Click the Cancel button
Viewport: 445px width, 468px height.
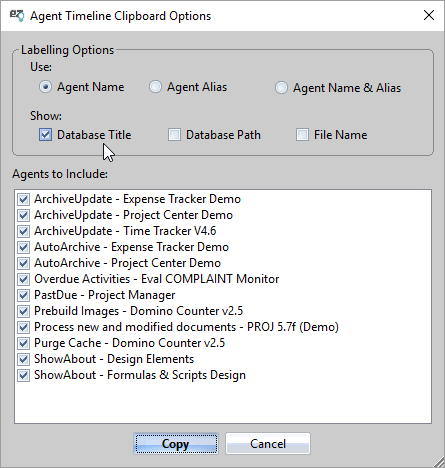(x=268, y=444)
